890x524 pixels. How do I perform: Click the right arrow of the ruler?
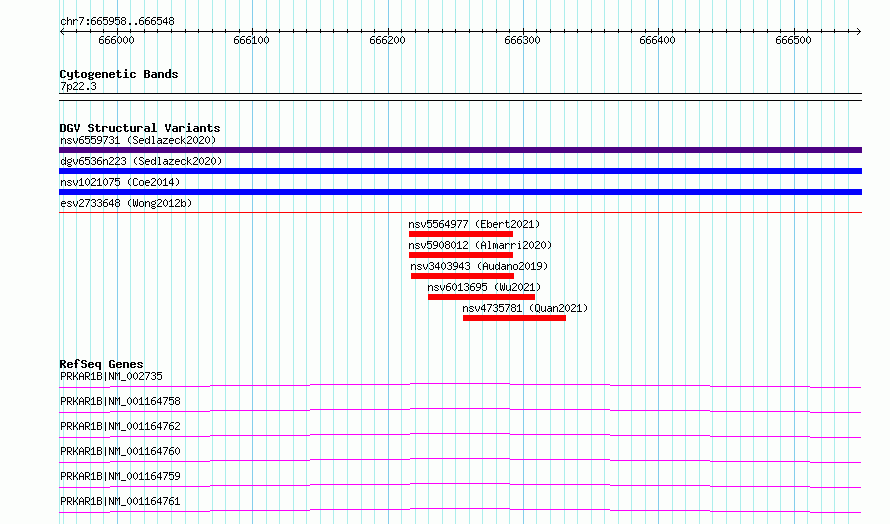point(858,31)
